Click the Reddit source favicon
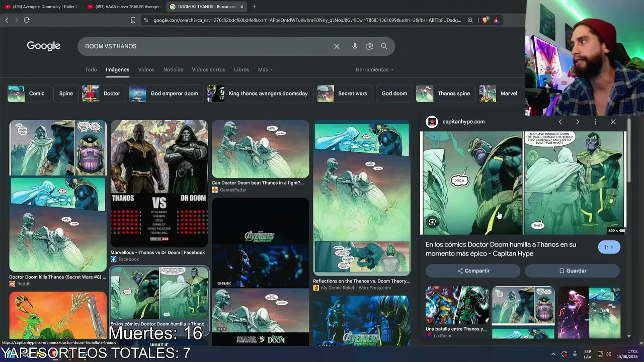Screen dimensions: 644x362 tap(12, 284)
